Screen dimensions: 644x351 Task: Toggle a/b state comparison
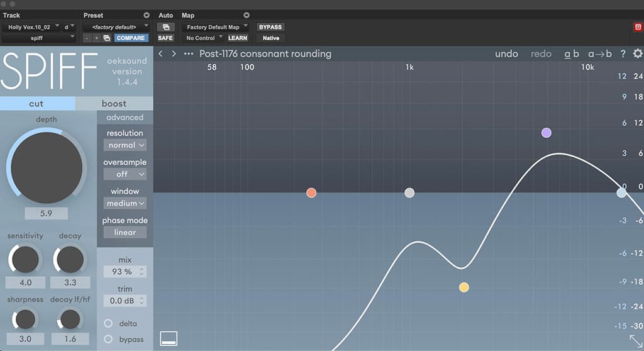click(x=571, y=54)
